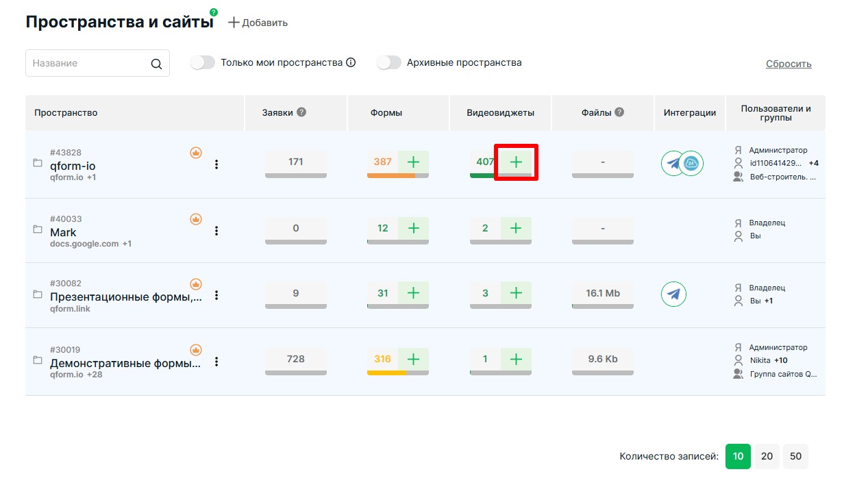Click the crown icon next to Mark
Viewport: 868px width, 502px height.
click(196, 219)
